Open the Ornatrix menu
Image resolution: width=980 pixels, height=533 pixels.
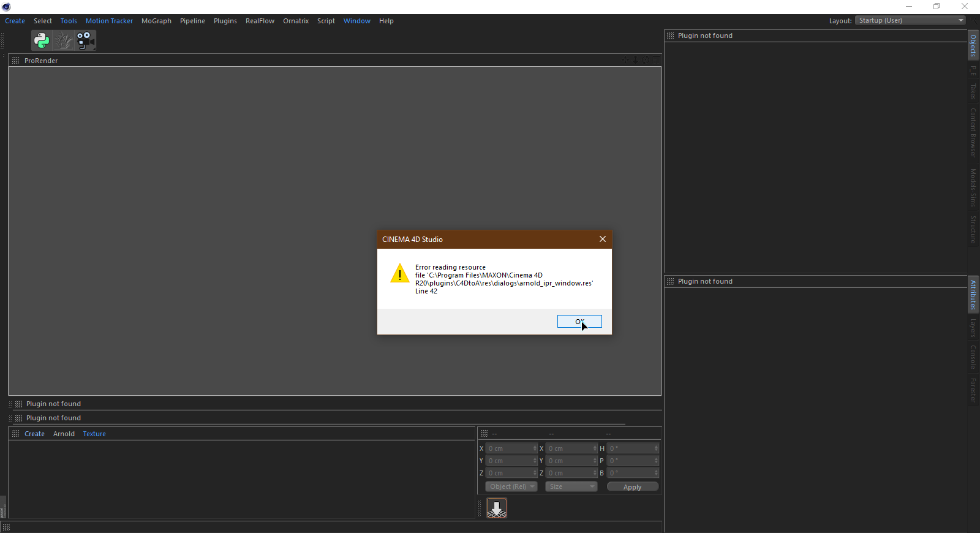click(296, 21)
